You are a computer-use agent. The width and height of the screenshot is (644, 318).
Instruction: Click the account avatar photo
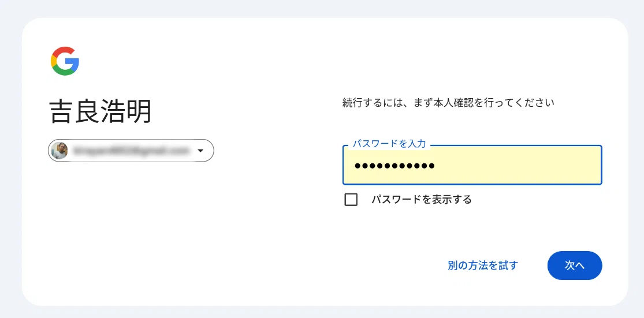[58, 151]
